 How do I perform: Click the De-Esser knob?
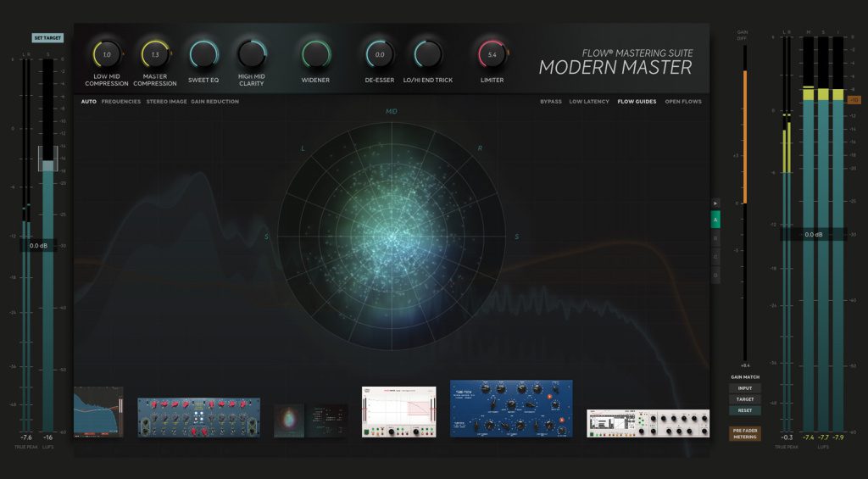[x=380, y=54]
